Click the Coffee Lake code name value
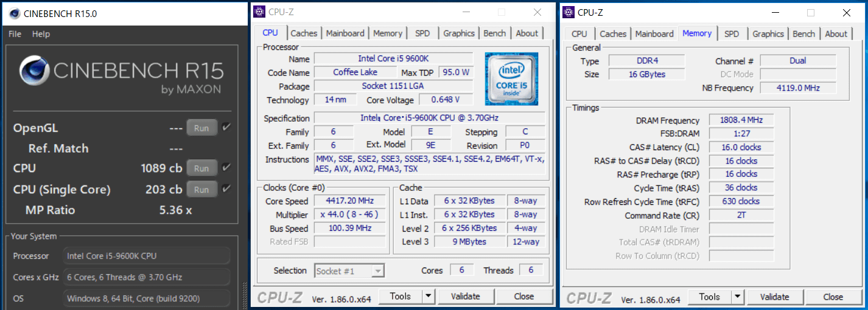This screenshot has width=868, height=310. click(x=355, y=72)
